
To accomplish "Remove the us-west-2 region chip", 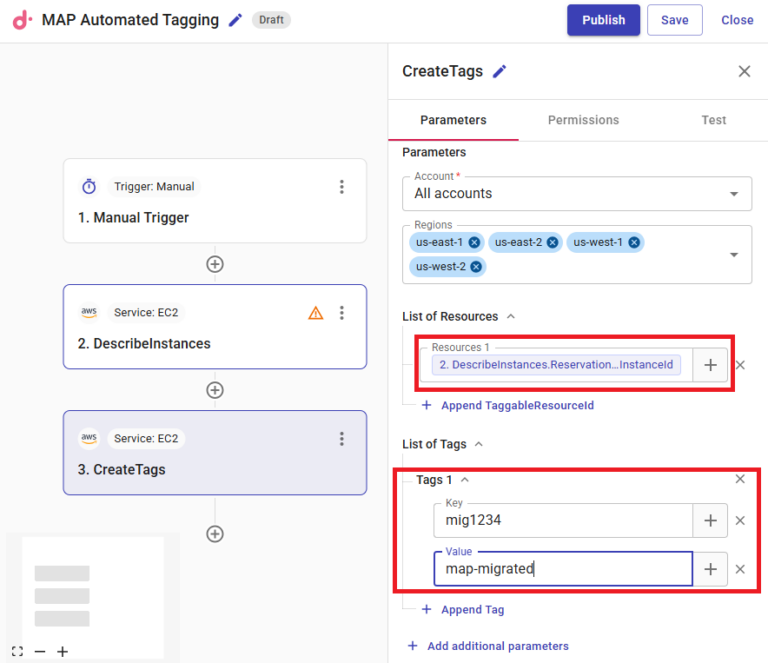I will [x=476, y=267].
